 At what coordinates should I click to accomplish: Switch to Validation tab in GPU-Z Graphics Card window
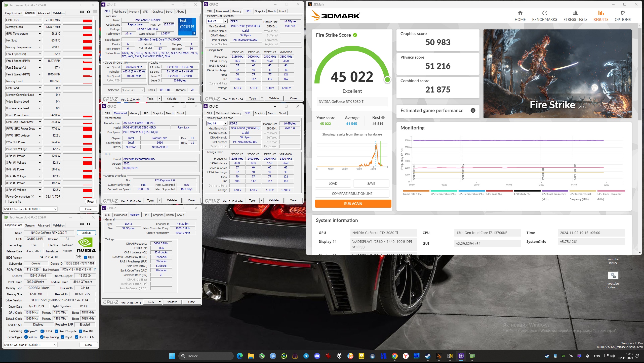click(x=59, y=225)
